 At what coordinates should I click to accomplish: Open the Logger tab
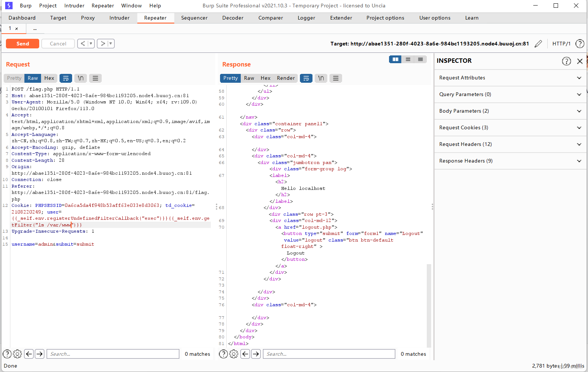[306, 18]
